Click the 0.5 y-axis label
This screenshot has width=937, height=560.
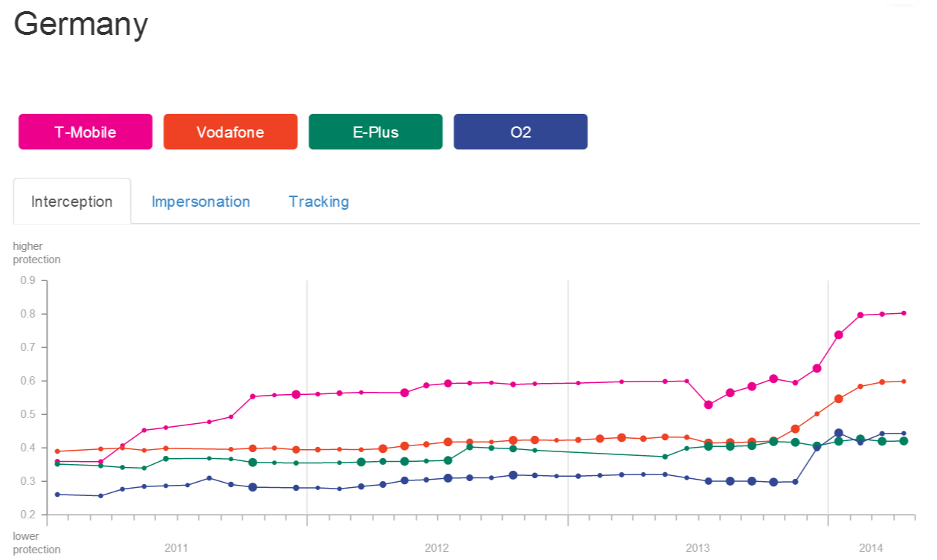(x=28, y=414)
